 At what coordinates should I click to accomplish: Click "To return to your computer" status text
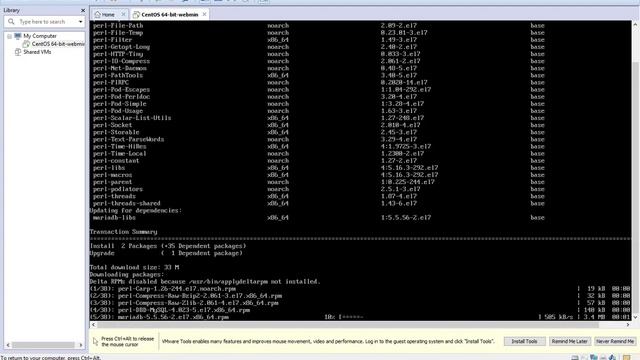[51, 358]
